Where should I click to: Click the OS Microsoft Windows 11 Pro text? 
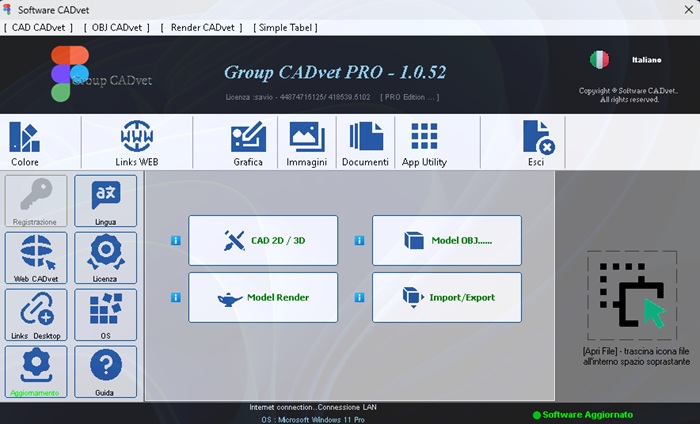tap(313, 420)
